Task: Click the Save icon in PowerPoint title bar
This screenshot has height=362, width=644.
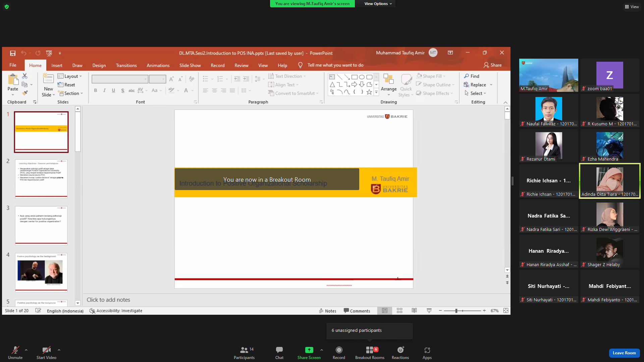Action: coord(13,53)
